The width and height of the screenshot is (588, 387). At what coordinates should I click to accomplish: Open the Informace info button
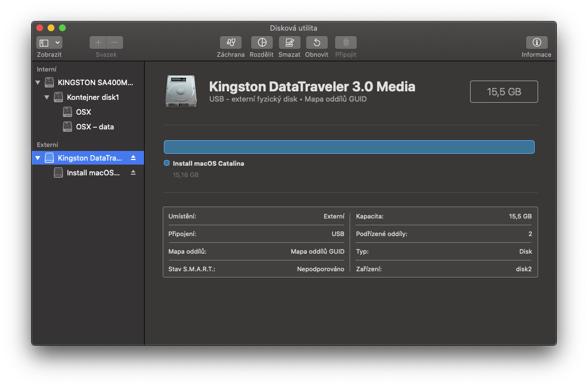tap(536, 43)
